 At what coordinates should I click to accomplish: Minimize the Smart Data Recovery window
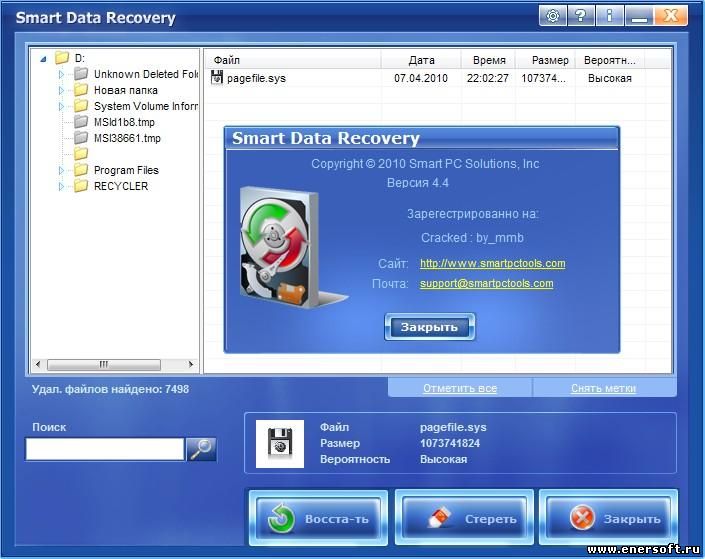pos(638,16)
